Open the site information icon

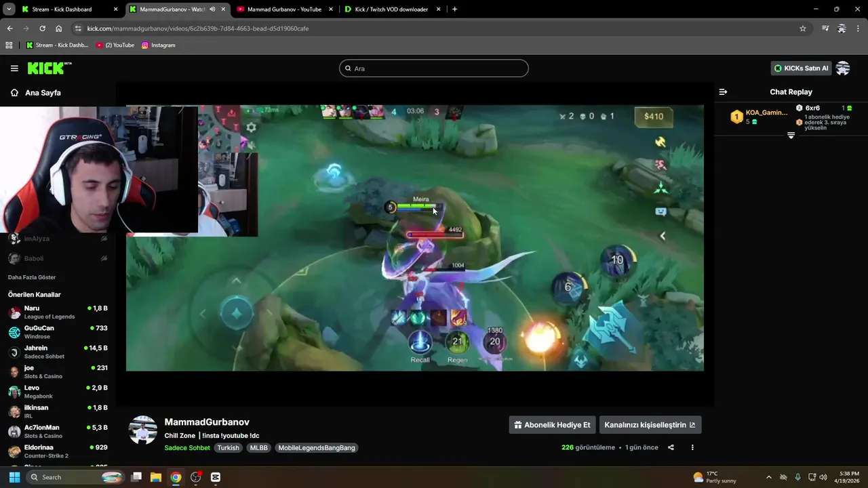click(x=78, y=28)
